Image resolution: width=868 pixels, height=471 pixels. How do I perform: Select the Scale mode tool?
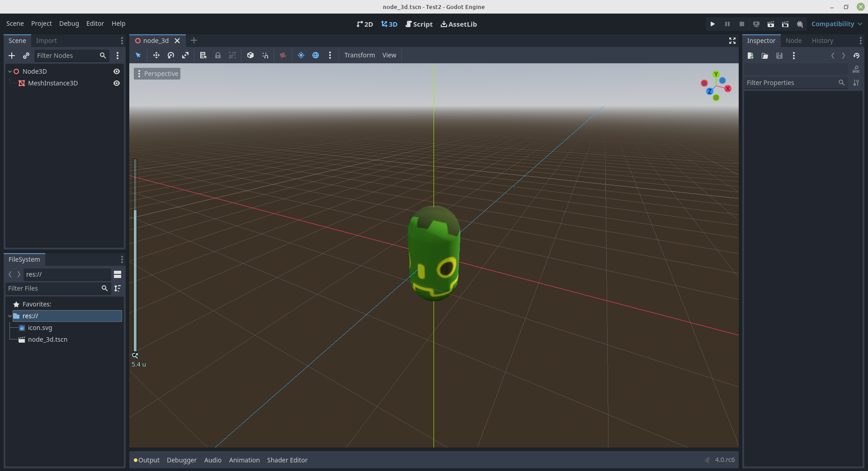coord(185,55)
